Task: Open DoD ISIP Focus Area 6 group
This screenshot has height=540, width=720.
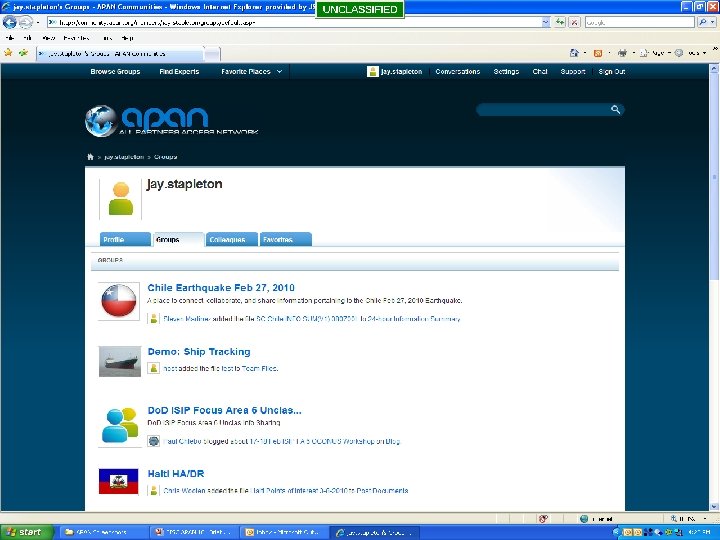Action: 224,410
